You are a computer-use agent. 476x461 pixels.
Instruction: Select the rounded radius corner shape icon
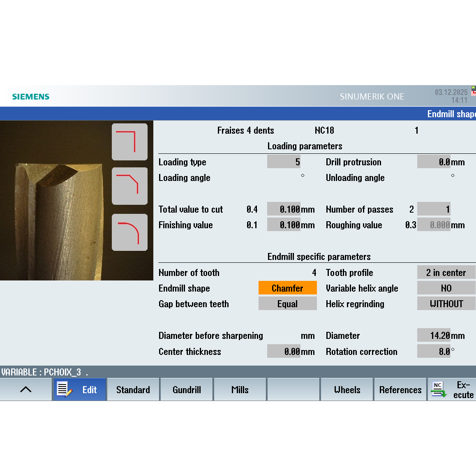[129, 232]
